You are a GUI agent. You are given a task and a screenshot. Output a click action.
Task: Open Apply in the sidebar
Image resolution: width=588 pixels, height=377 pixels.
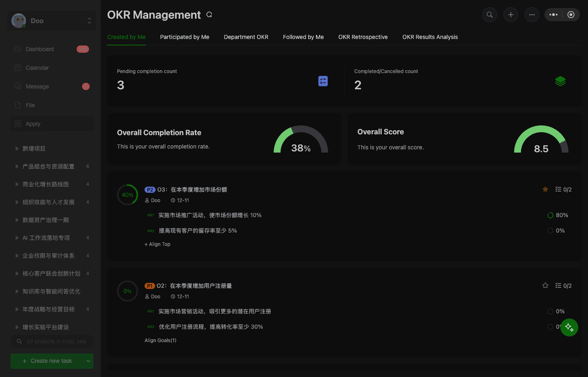click(x=52, y=124)
